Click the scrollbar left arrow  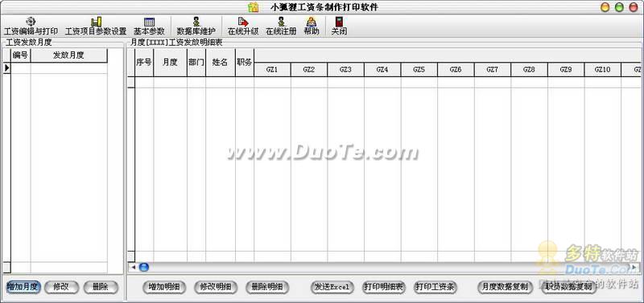133,268
